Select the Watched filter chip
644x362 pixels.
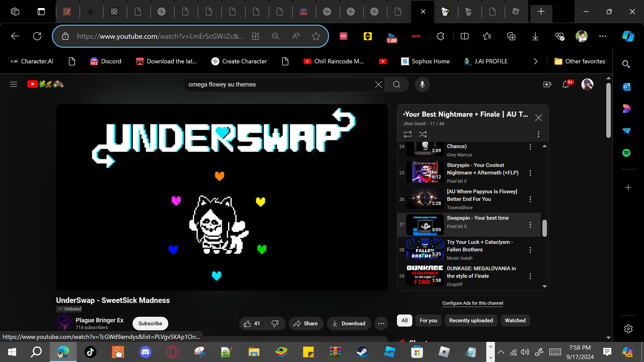pos(515,321)
